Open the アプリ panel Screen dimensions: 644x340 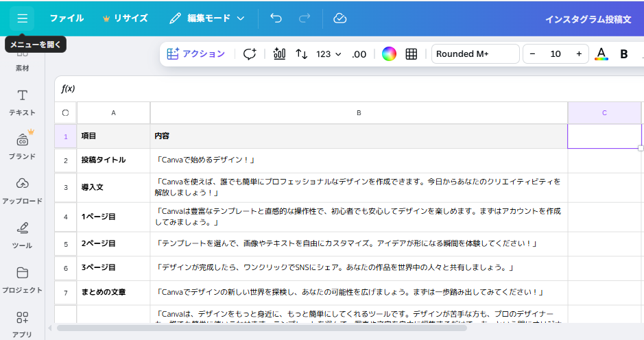pos(22,324)
